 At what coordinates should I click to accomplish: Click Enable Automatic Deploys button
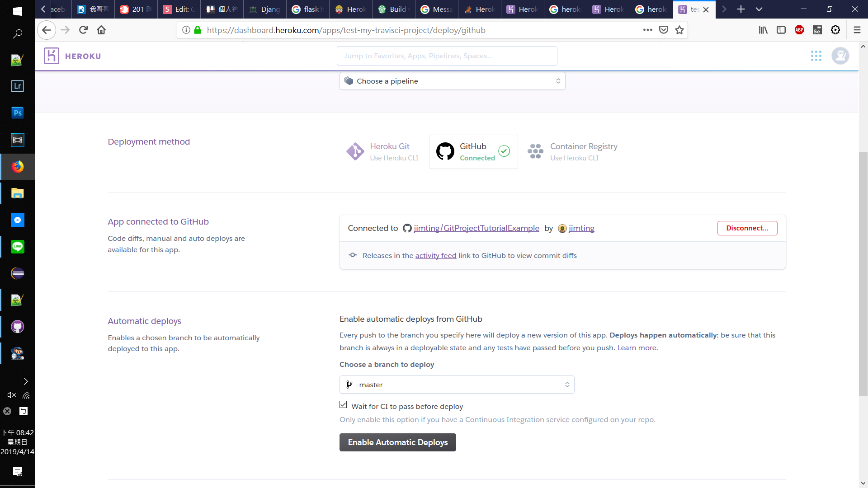(397, 442)
